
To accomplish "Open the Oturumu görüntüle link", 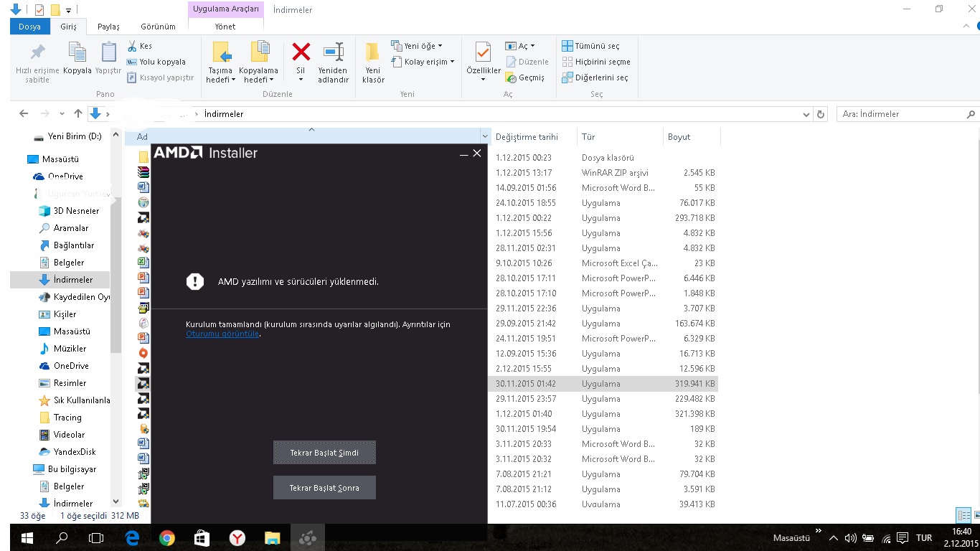I will coord(222,334).
